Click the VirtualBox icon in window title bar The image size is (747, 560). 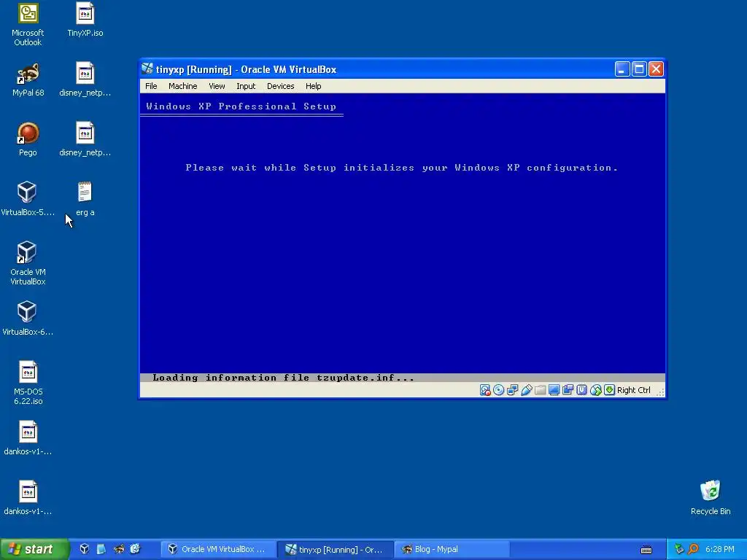click(147, 69)
